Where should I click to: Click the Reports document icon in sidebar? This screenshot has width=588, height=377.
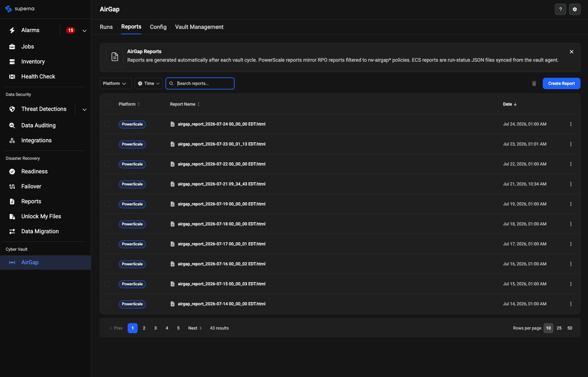[x=12, y=202]
